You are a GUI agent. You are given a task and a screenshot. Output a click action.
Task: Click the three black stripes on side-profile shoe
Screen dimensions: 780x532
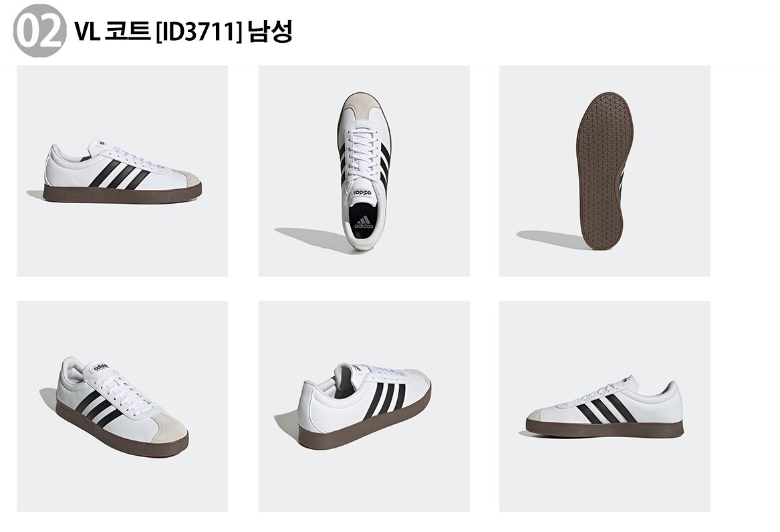pos(120,174)
